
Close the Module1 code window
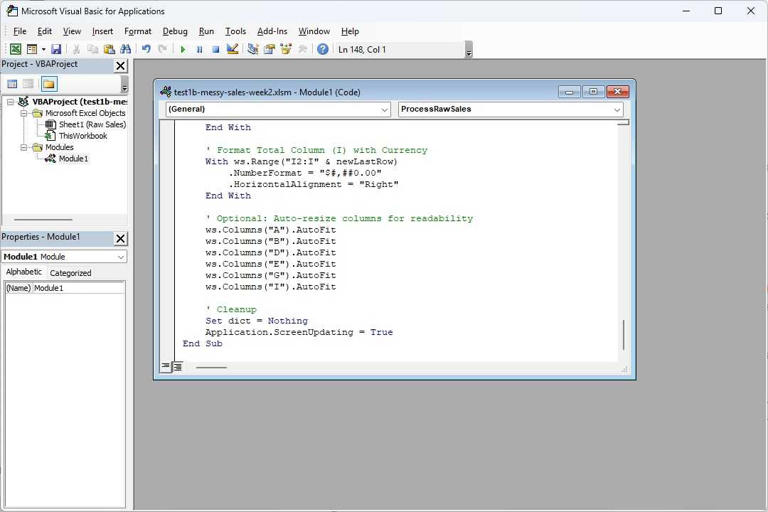(x=618, y=92)
